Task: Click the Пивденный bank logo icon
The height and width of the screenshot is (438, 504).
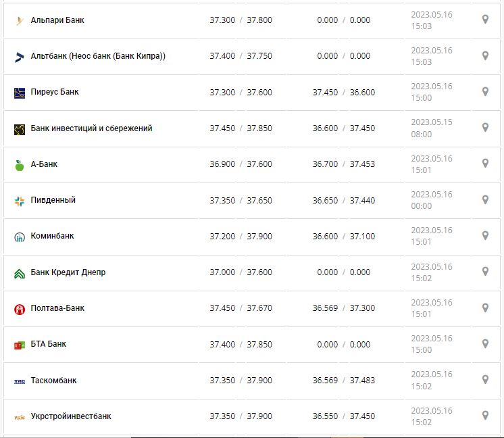Action: [19, 201]
